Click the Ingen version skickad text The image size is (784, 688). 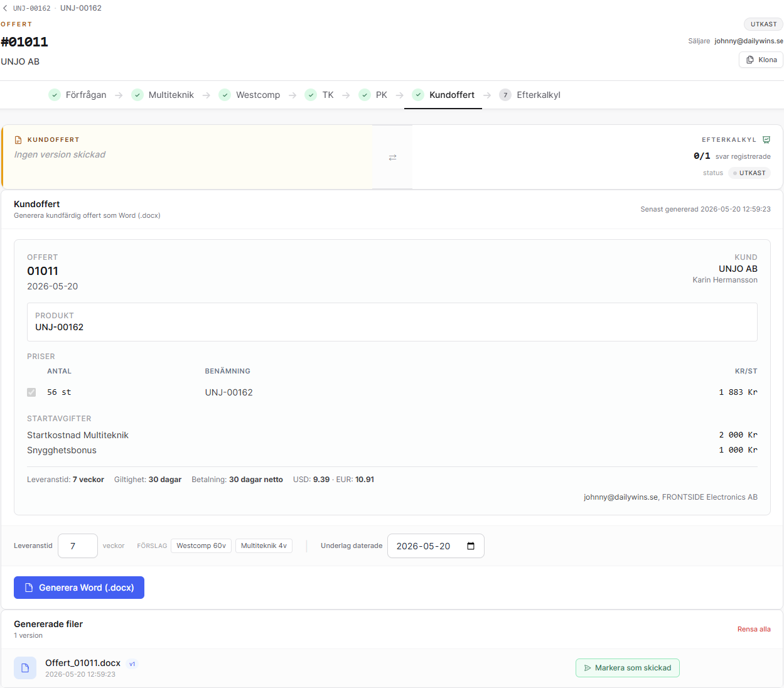pyautogui.click(x=60, y=154)
